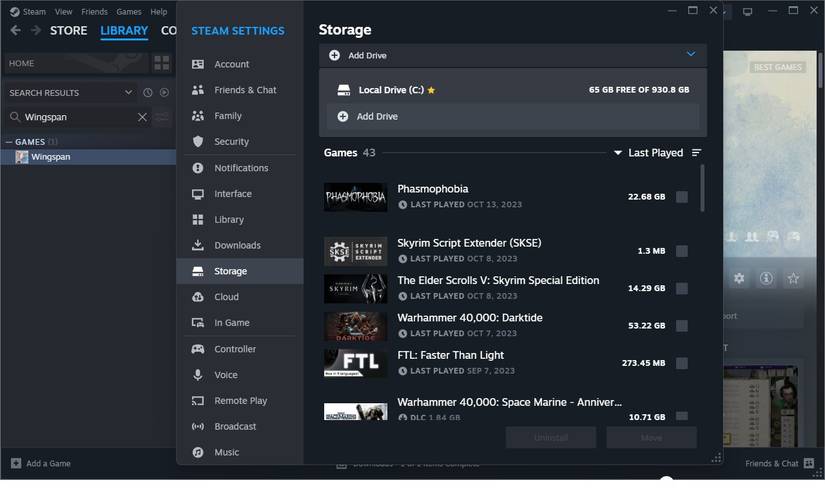Click Add a Game plus icon
Image resolution: width=825 pixels, height=492 pixels.
15,463
